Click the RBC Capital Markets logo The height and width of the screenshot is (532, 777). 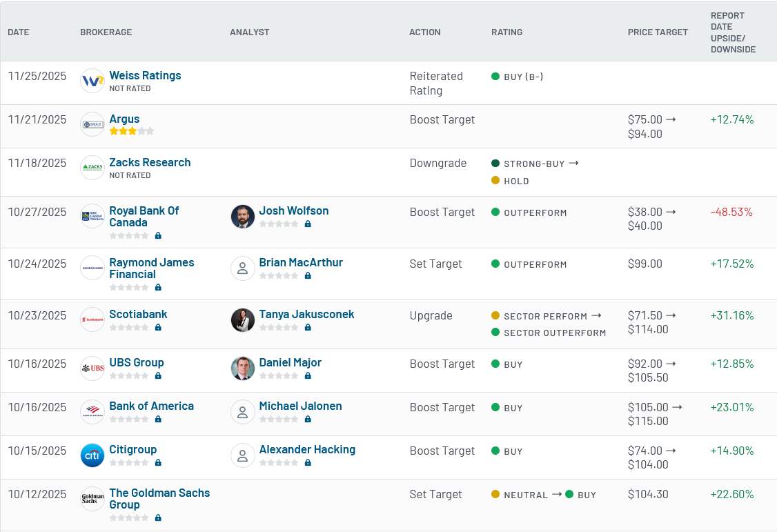pos(92,217)
